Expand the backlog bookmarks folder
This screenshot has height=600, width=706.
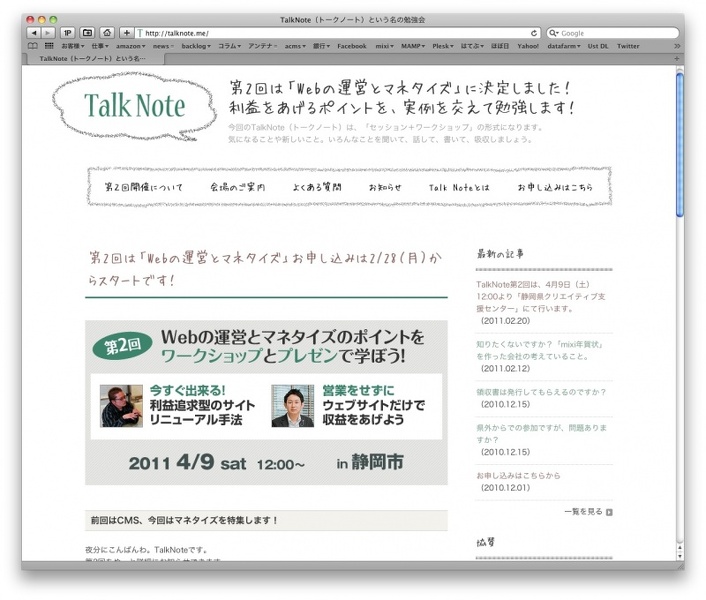pos(196,46)
